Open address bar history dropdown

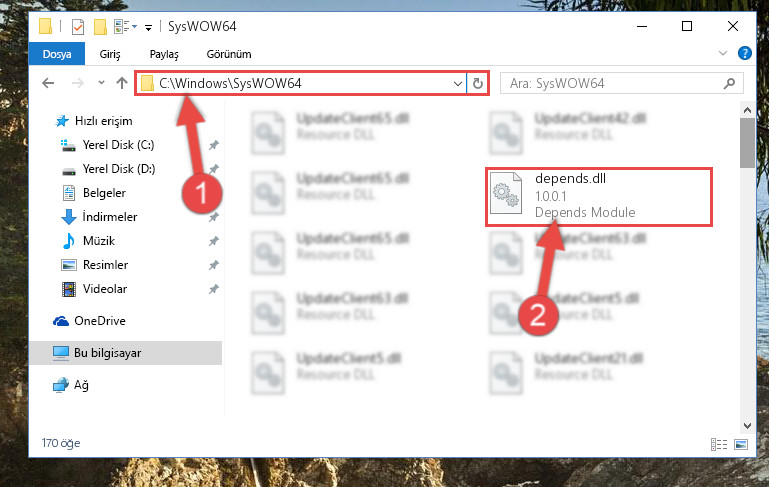tap(458, 84)
